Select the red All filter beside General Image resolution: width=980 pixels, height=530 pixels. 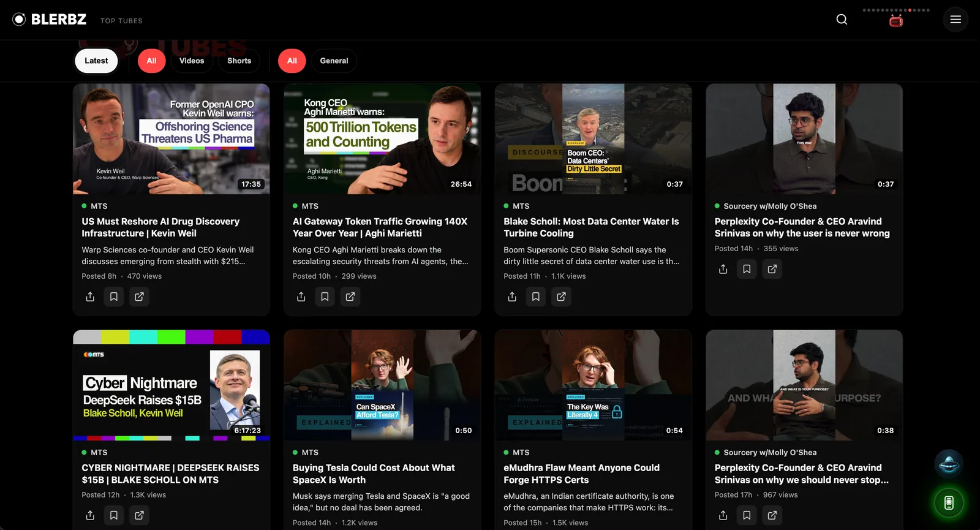(292, 61)
